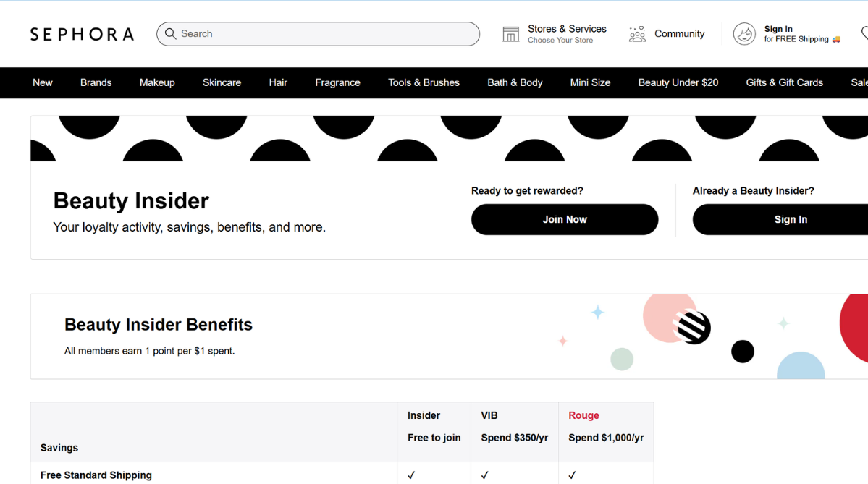Click Rouge checkmark for Free Shipping

573,475
